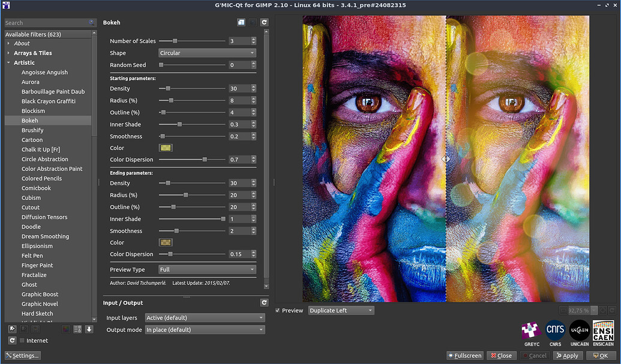Open the Duplicate Left preview mode dropdown

[x=341, y=311]
